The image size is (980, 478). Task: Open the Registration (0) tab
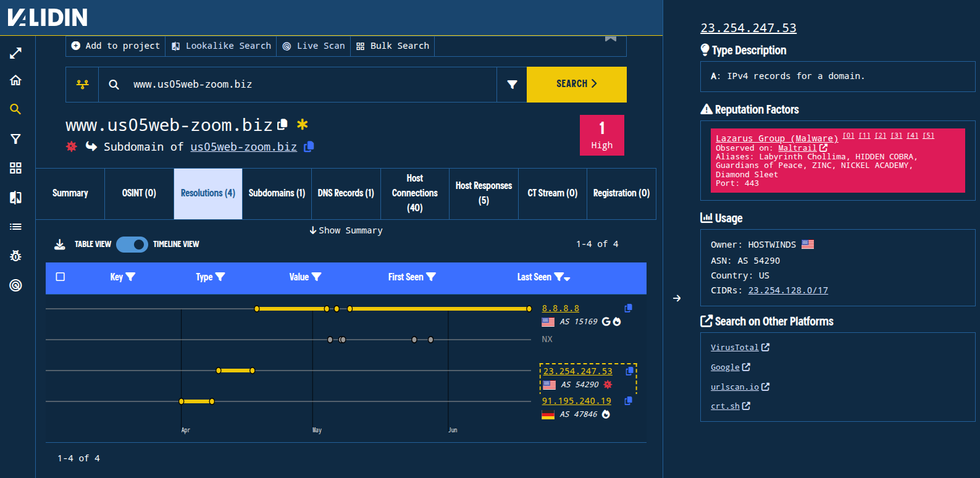[621, 193]
